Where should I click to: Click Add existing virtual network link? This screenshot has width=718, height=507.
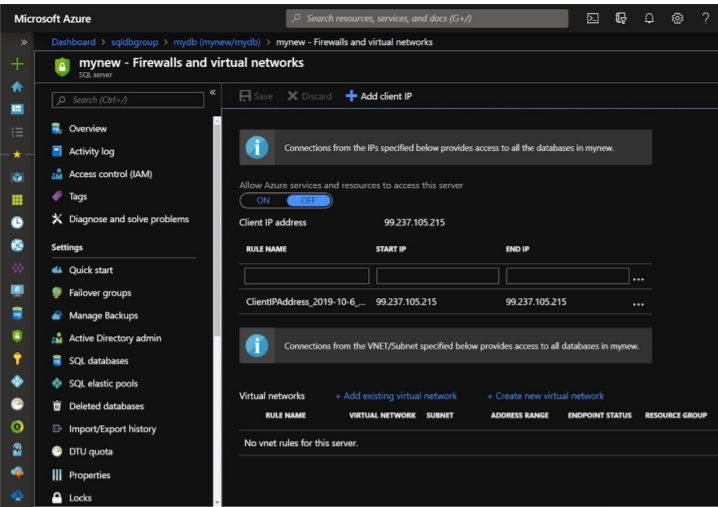[x=396, y=396]
